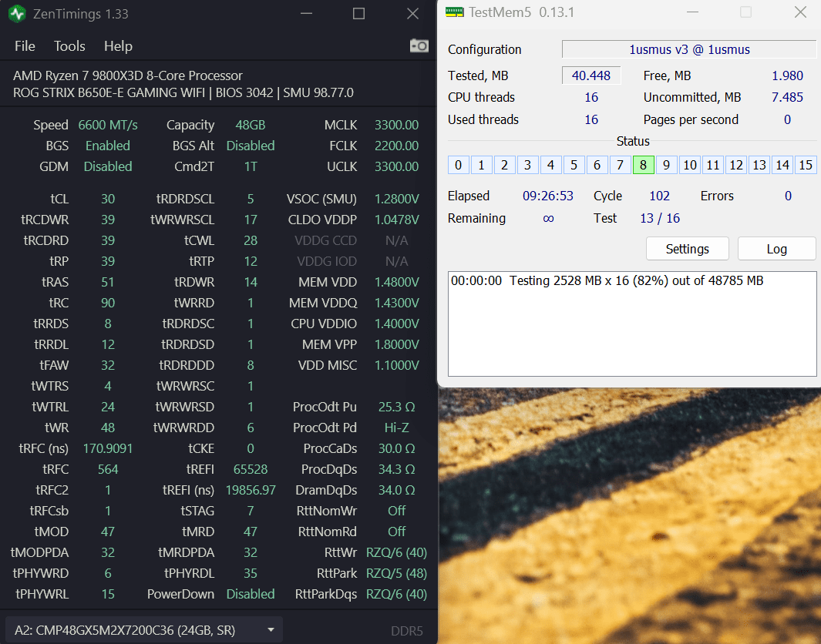
Task: Click the Elapsed time 09:26:53
Action: pos(547,196)
